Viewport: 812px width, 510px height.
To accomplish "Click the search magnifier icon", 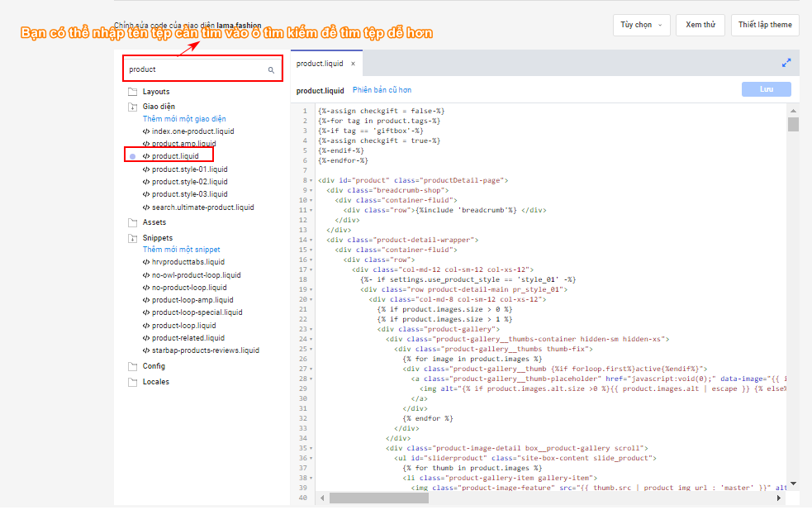I will [x=271, y=70].
